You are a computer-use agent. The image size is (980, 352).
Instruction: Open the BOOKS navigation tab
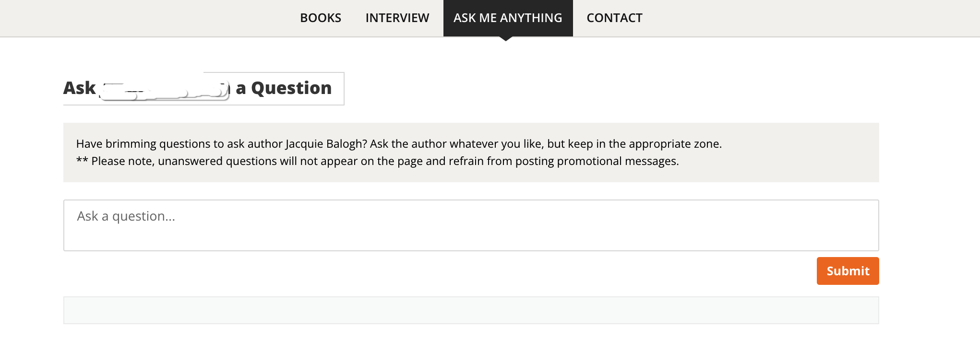point(321,18)
